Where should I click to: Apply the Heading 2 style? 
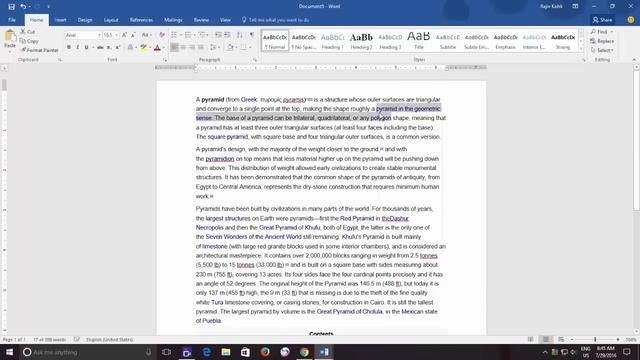pyautogui.click(x=362, y=41)
